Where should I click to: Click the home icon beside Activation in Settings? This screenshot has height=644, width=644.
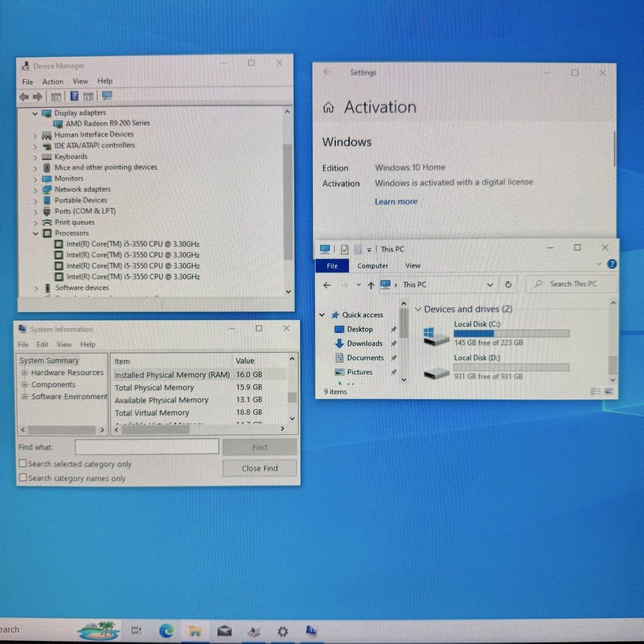click(328, 107)
